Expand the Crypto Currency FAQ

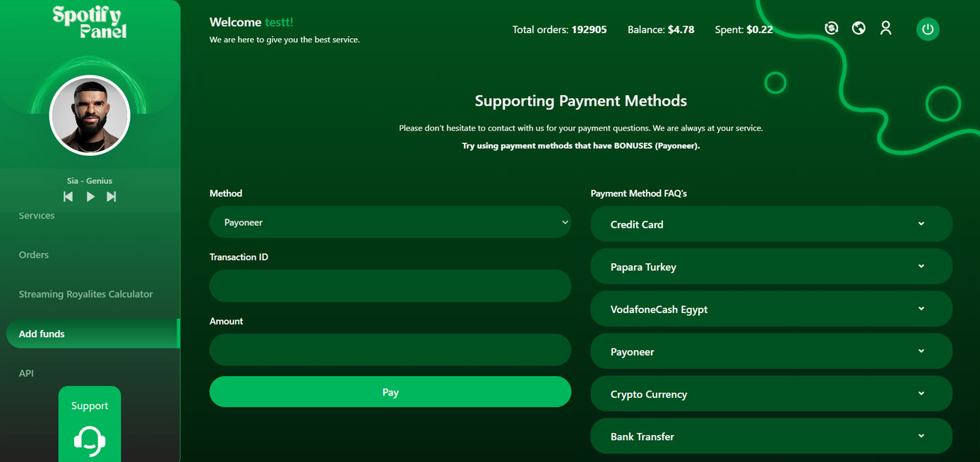(x=771, y=394)
